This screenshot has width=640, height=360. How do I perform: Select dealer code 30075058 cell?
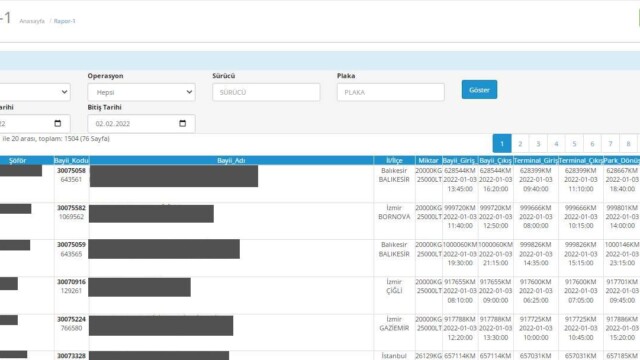click(x=71, y=183)
